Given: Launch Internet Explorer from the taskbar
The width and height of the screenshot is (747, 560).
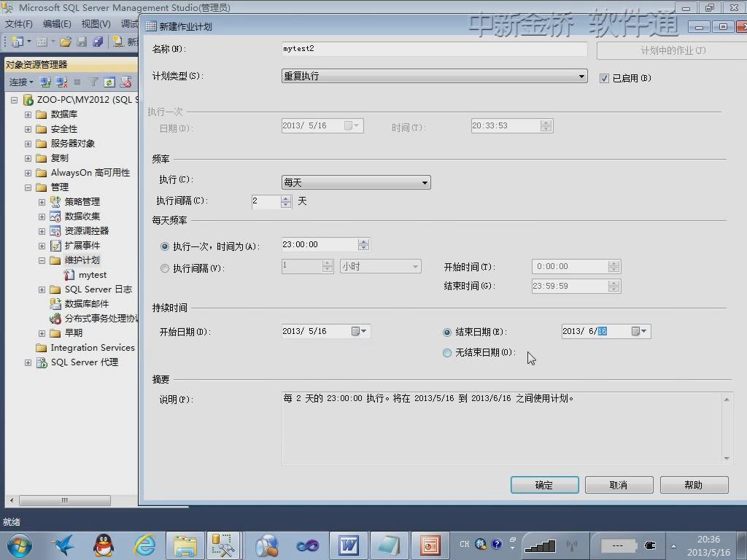Looking at the screenshot, I should pos(144,545).
